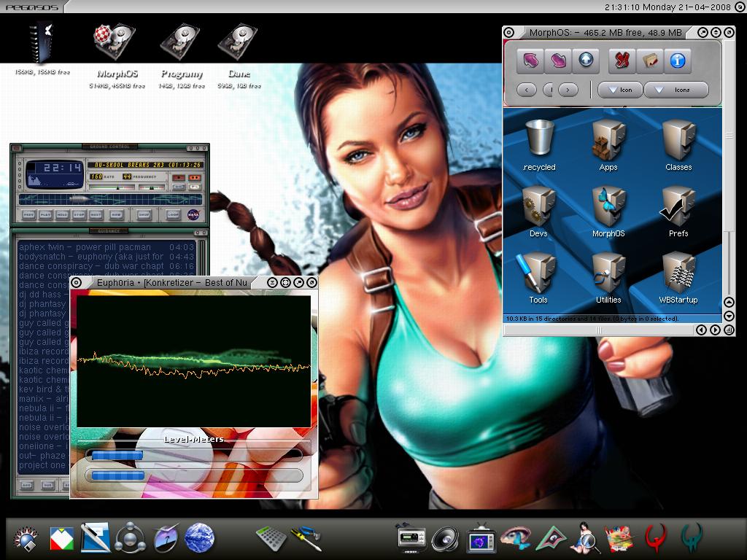The width and height of the screenshot is (747, 560).
Task: Adjust the balance slider below the Frequency readout
Action: tap(152, 187)
